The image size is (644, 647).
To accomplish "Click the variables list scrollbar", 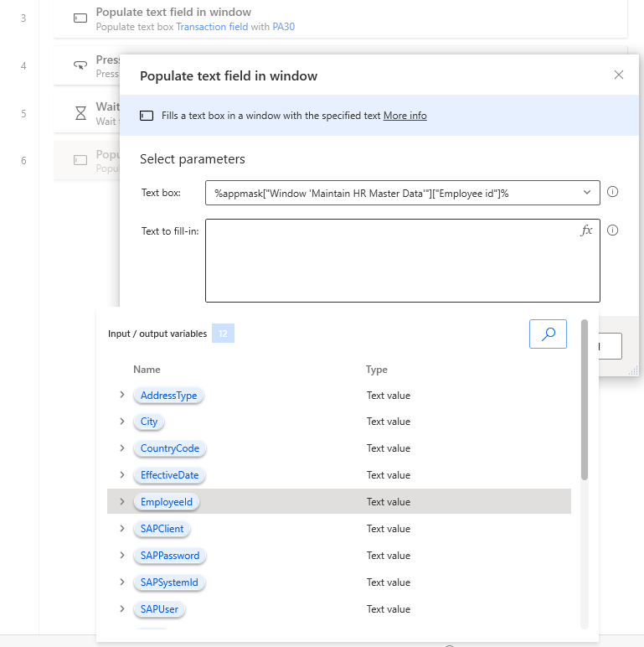I will 585,400.
